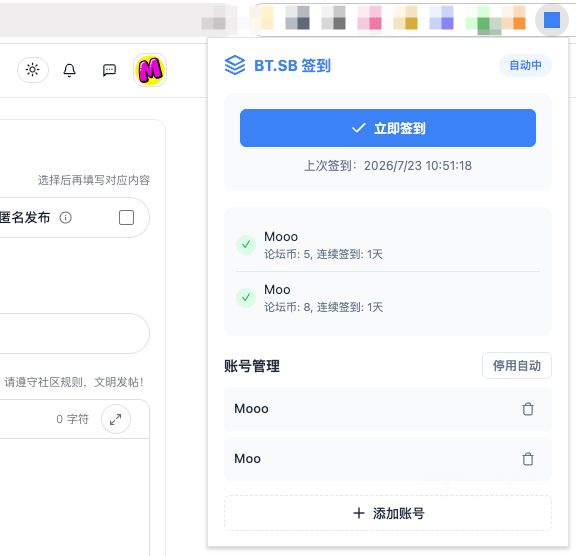Viewport: 576px width, 556px height.
Task: Click the green check icon beside Mooo result
Action: [246, 245]
